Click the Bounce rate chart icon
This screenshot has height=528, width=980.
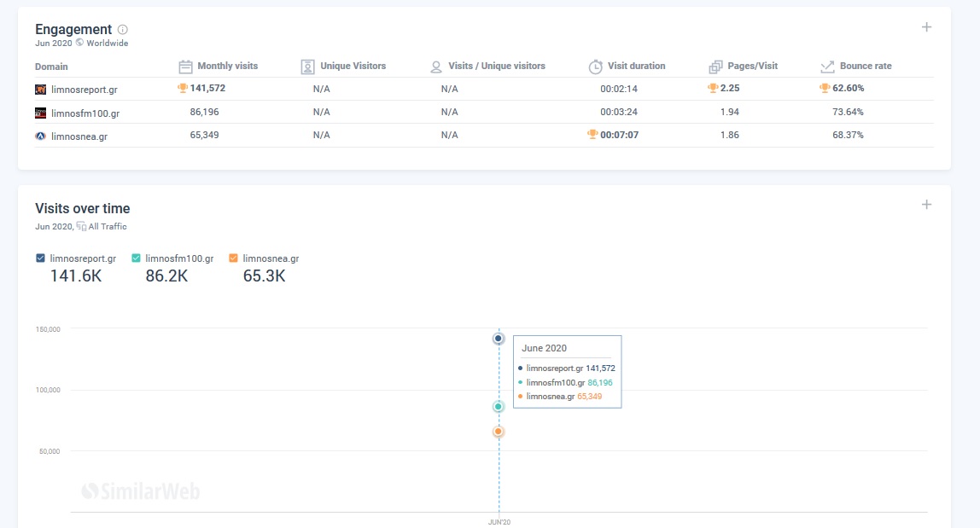(827, 67)
